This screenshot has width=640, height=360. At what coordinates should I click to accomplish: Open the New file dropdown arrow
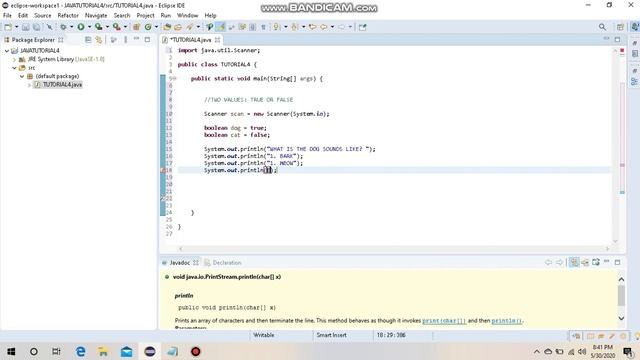[16, 27]
